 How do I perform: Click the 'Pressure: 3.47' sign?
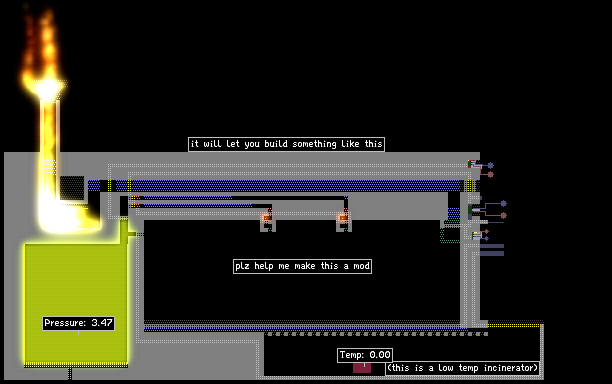coord(78,323)
